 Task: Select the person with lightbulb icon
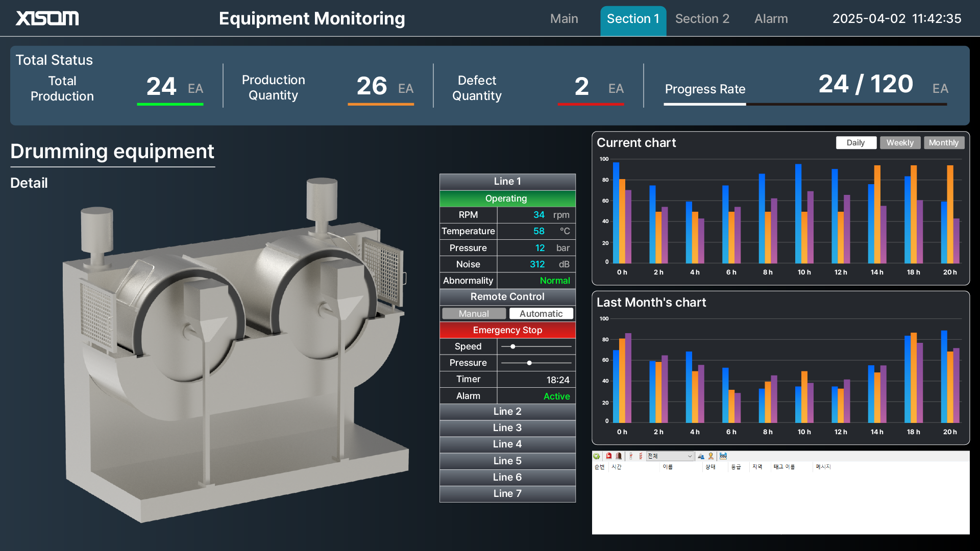(x=712, y=456)
